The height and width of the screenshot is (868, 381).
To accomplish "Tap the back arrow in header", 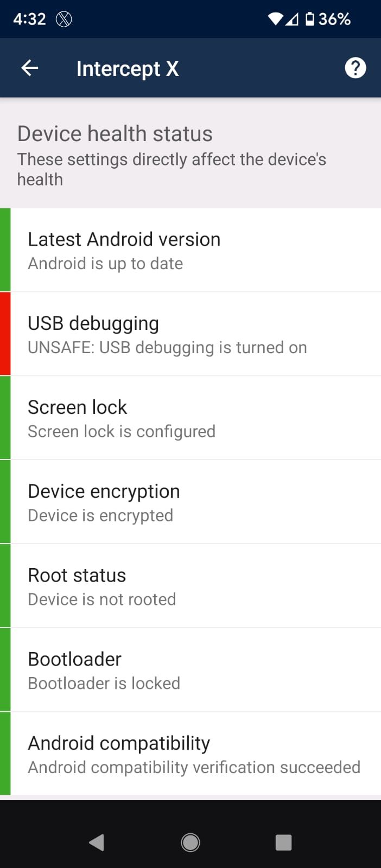I will 30,68.
